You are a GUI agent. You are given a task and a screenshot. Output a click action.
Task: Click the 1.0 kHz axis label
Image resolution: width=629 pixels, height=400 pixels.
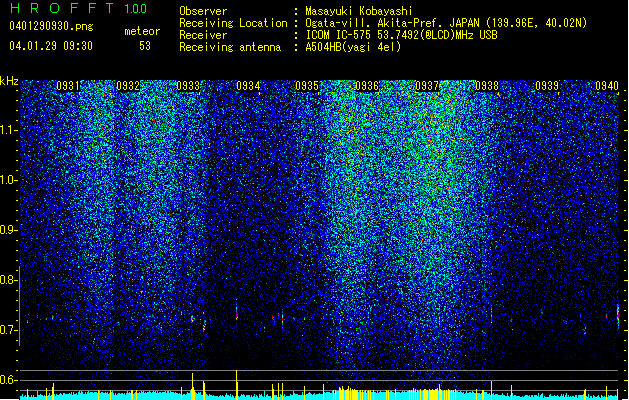tap(9, 180)
